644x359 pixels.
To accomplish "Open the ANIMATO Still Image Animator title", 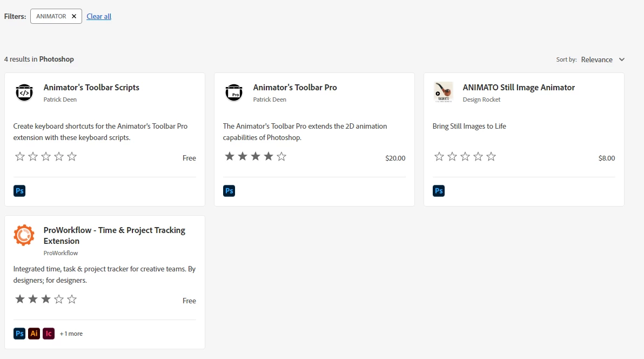I will tap(519, 88).
